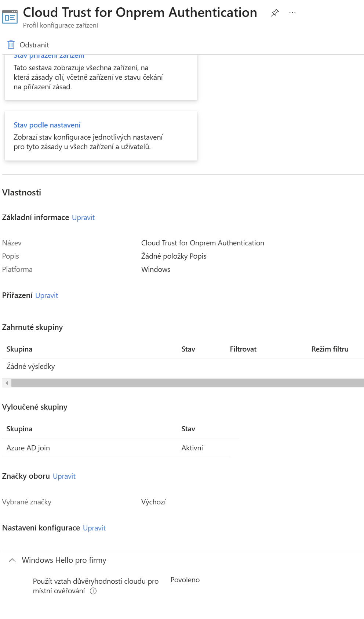Image resolution: width=364 pixels, height=619 pixels.
Task: Click the Režim filtru column header
Action: pos(330,349)
